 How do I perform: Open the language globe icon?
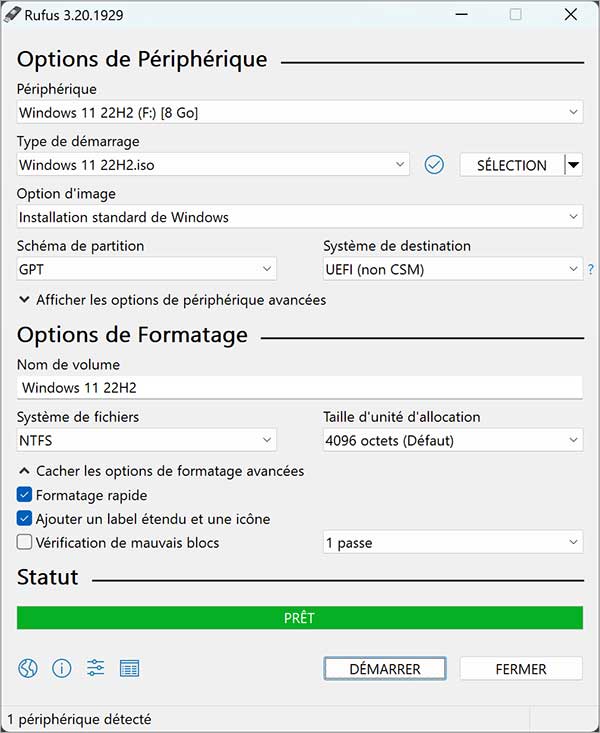[x=28, y=668]
